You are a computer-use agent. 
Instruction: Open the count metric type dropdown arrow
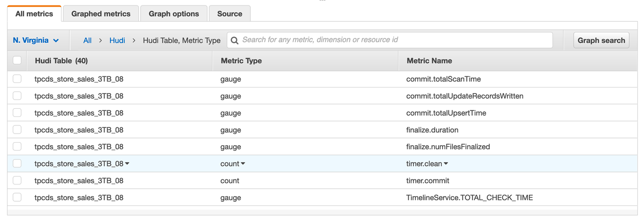coord(243,164)
